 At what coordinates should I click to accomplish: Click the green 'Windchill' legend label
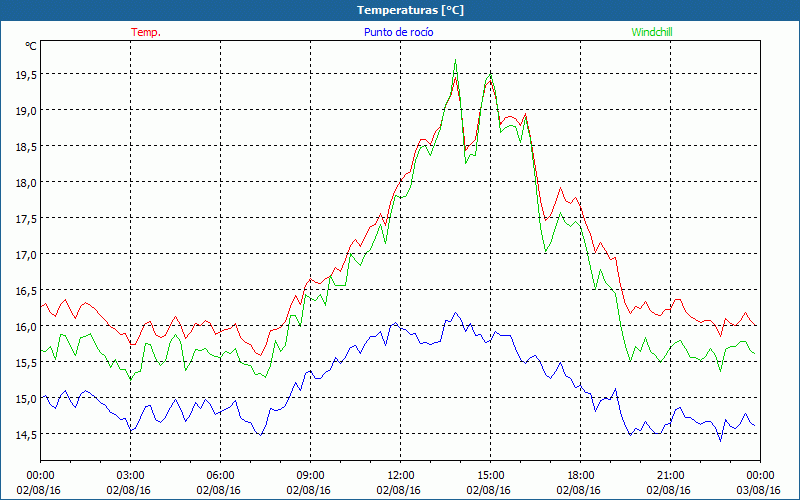point(652,32)
